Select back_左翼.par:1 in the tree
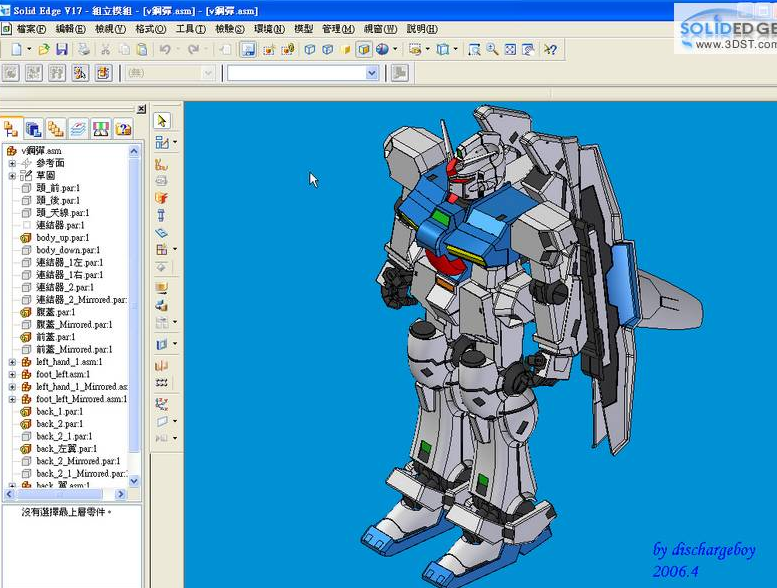 [x=66, y=448]
